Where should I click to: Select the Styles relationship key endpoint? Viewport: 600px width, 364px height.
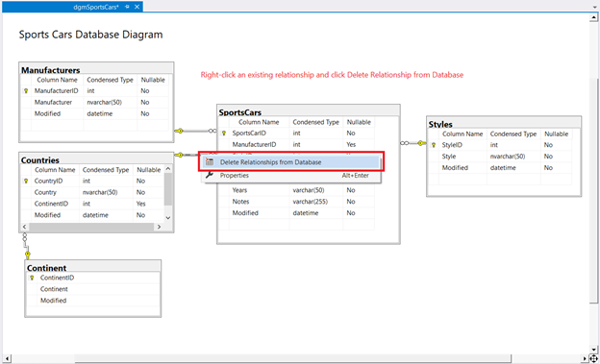pyautogui.click(x=421, y=143)
